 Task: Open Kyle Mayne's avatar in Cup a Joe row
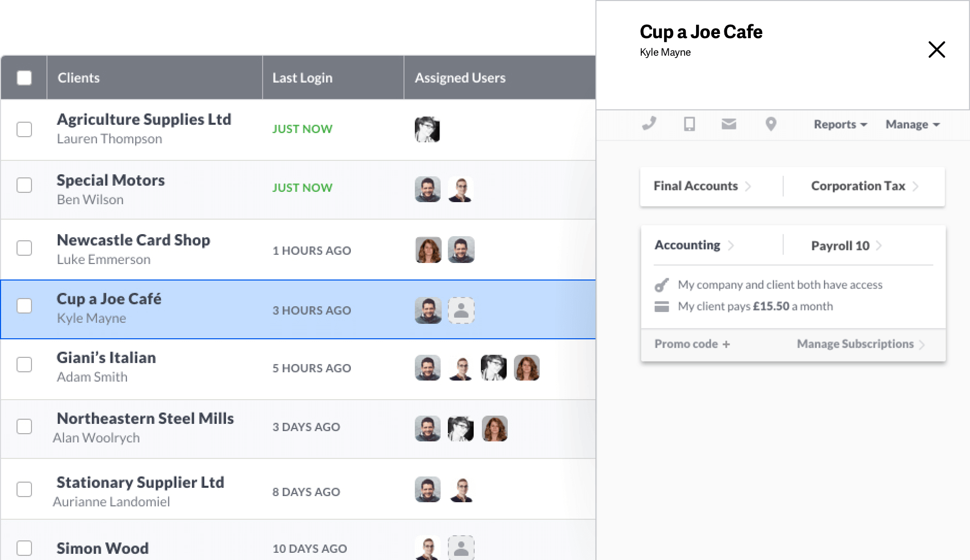point(428,310)
